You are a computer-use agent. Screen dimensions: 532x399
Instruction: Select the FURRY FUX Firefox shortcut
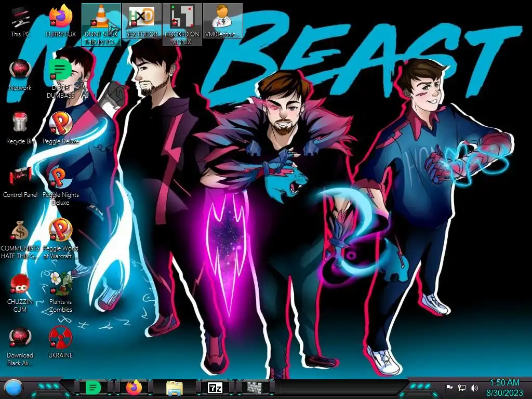[x=60, y=22]
